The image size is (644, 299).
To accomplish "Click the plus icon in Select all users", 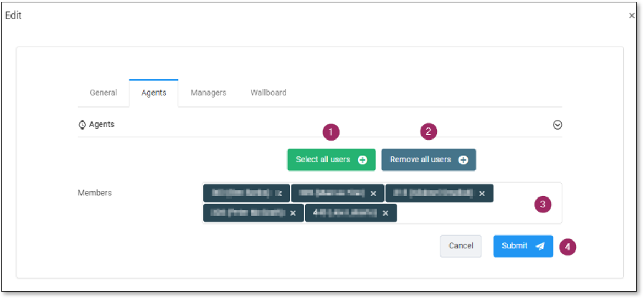I will [x=362, y=160].
